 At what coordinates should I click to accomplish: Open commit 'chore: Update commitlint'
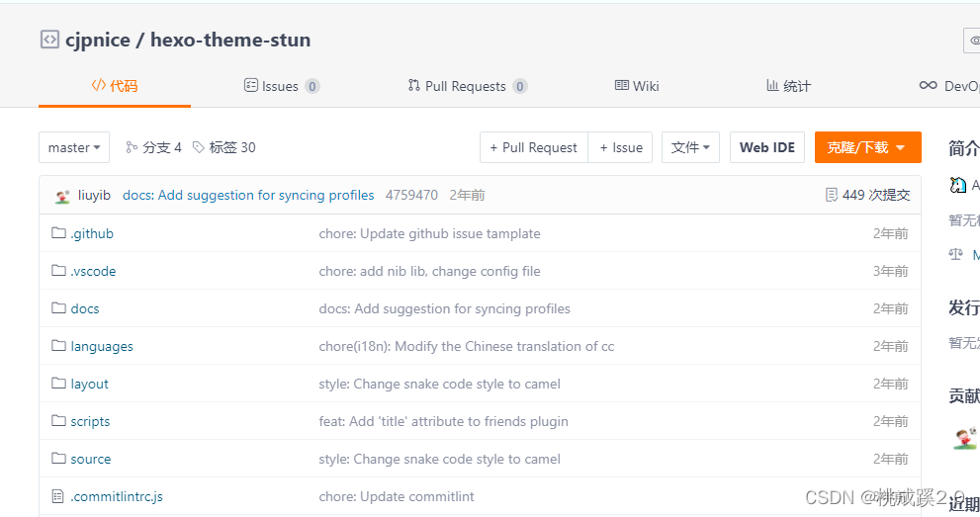point(397,496)
